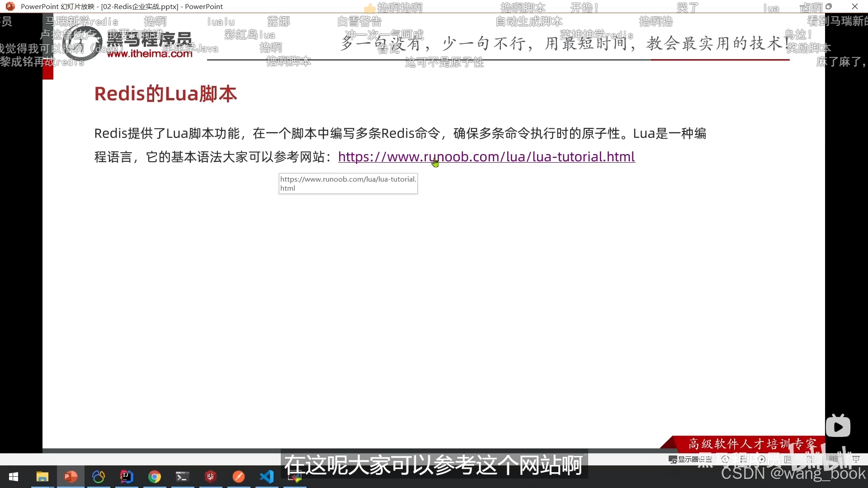Image resolution: width=868 pixels, height=488 pixels.
Task: Click the Bilibili play overlay button
Action: 838,427
